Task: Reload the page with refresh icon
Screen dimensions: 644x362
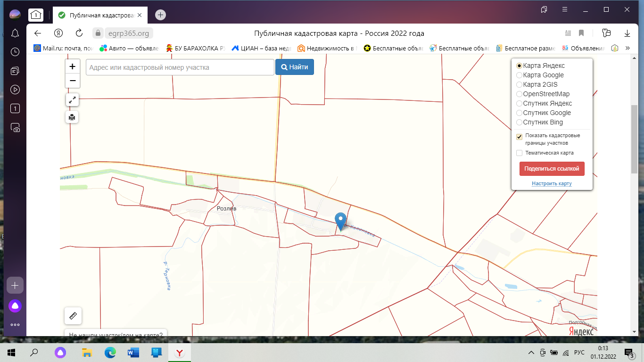Action: (x=79, y=33)
